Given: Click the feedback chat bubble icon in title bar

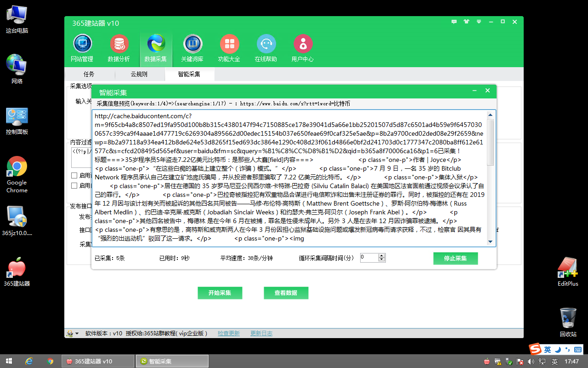Looking at the screenshot, I should tap(454, 22).
